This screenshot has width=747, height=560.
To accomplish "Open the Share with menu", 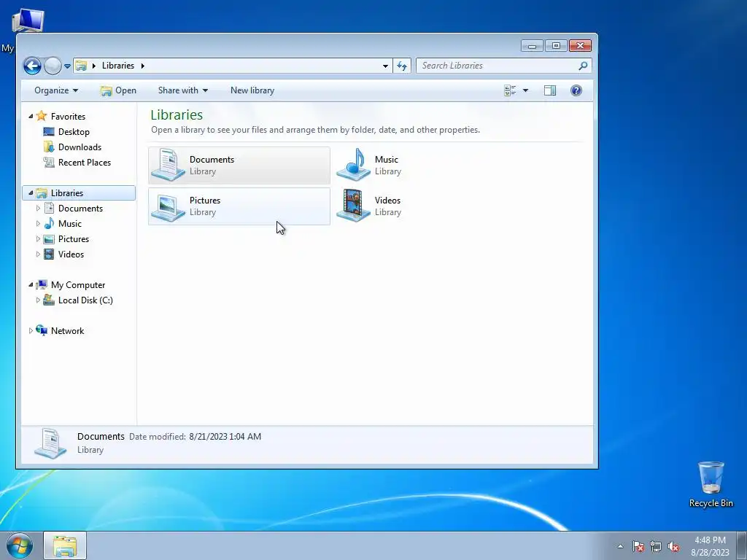I will tap(183, 90).
